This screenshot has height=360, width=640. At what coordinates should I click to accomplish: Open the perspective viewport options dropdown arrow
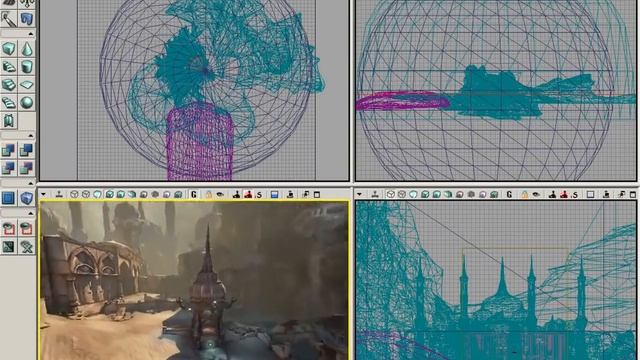coord(43,195)
